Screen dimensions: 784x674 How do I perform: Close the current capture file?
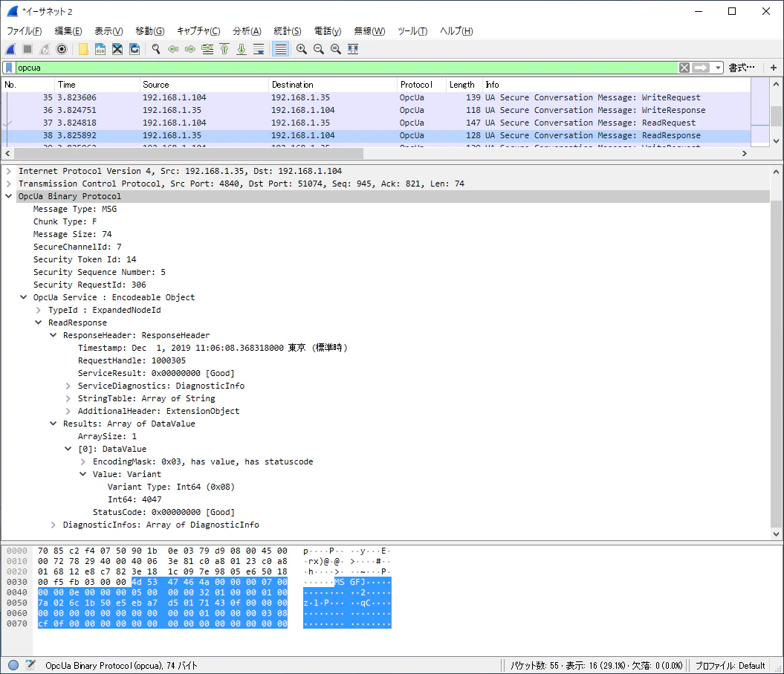(x=117, y=49)
